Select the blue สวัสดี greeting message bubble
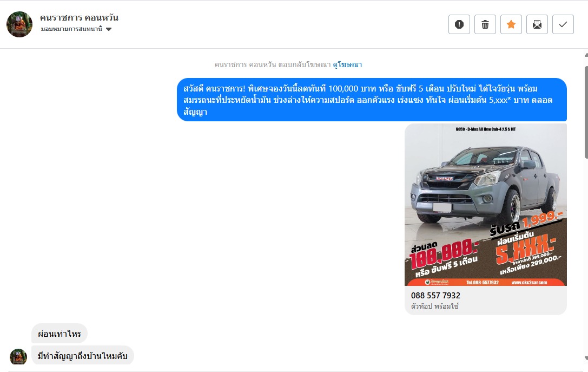 [x=372, y=100]
